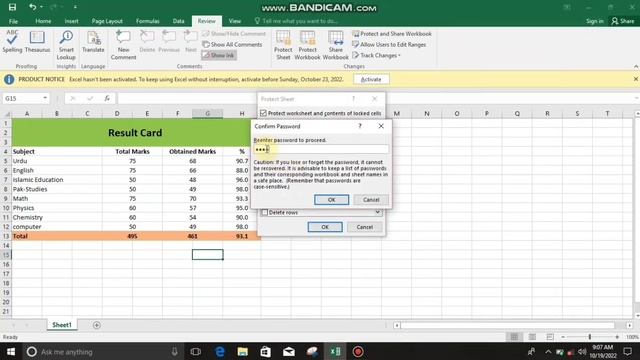640x360 pixels.
Task: Click zoom in plus button
Action: tap(617, 337)
